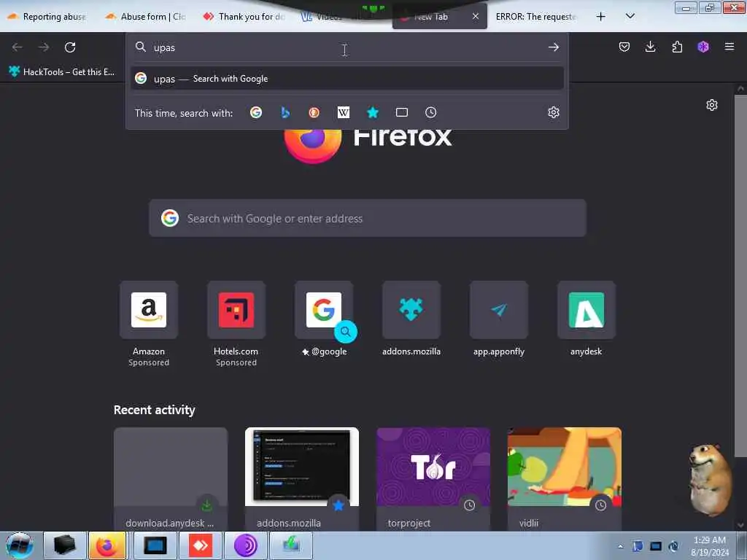Reload the current page
The image size is (747, 560).
70,47
